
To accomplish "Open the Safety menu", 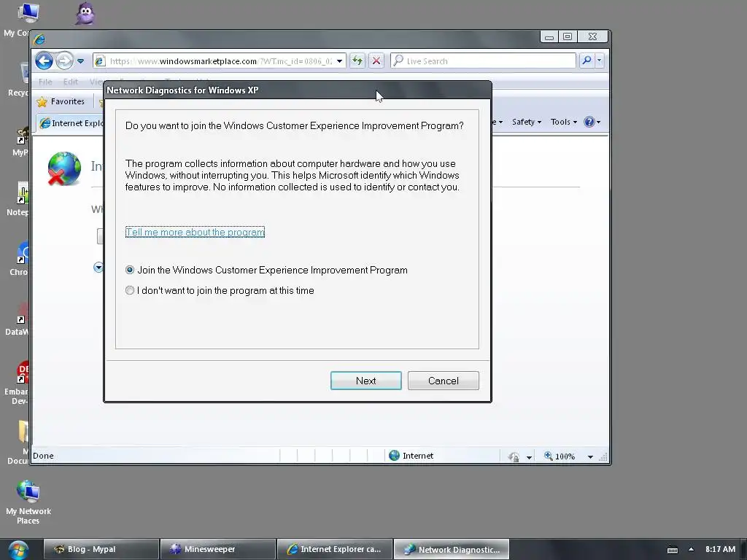I will [x=527, y=122].
